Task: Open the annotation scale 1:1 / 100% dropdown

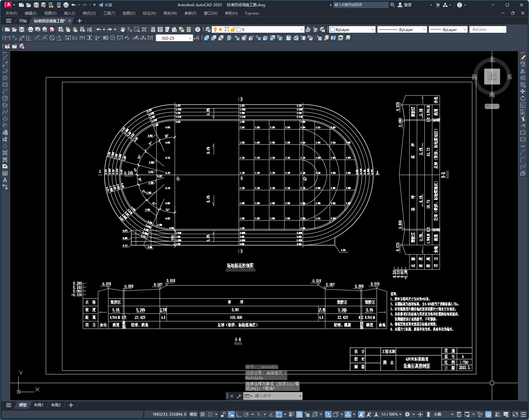Action: coord(391,414)
